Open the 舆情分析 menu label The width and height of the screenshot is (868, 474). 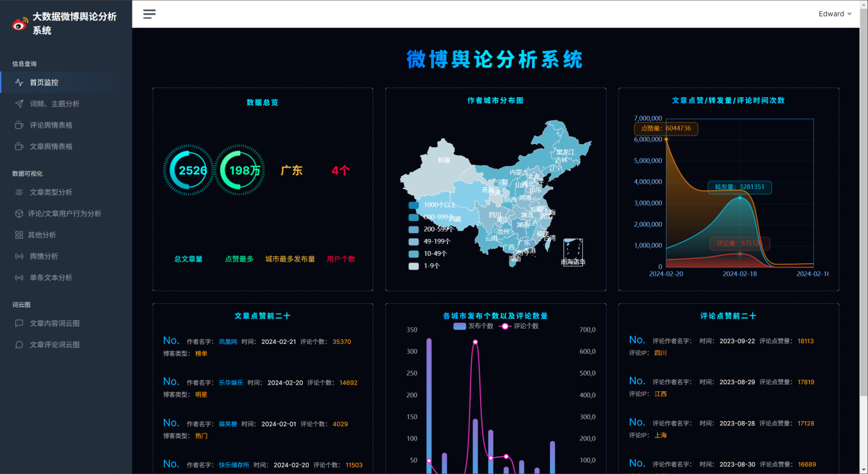pyautogui.click(x=44, y=256)
